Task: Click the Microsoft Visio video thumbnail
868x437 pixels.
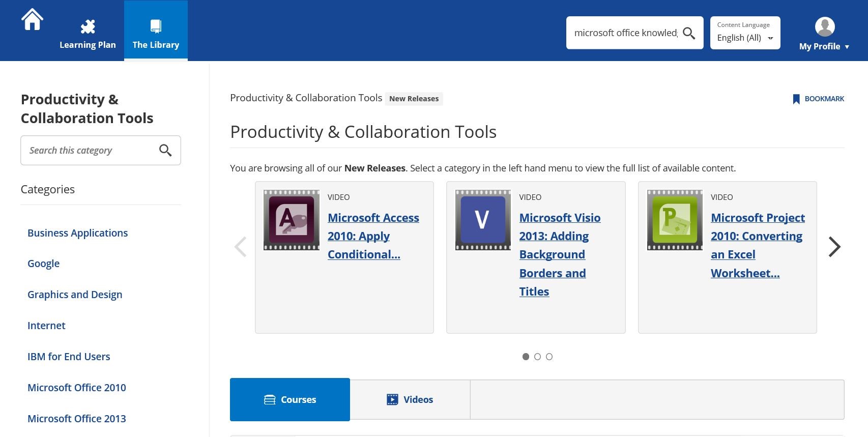Action: (x=483, y=220)
